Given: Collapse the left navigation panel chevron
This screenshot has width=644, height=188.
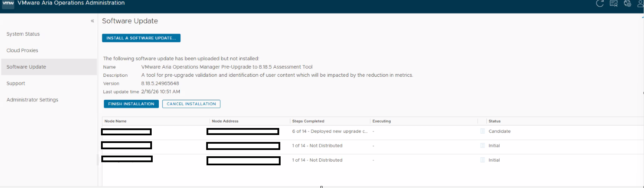Looking at the screenshot, I should pyautogui.click(x=93, y=21).
